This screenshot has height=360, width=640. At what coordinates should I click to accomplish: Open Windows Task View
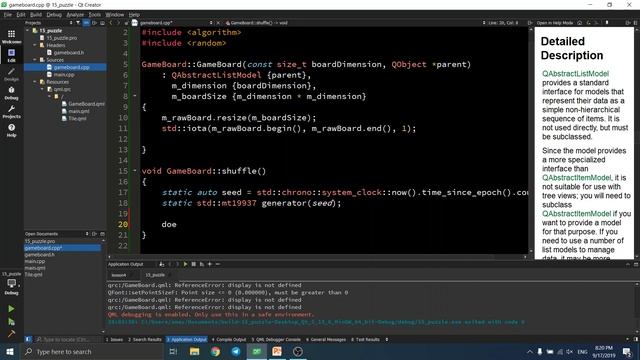coord(173,351)
